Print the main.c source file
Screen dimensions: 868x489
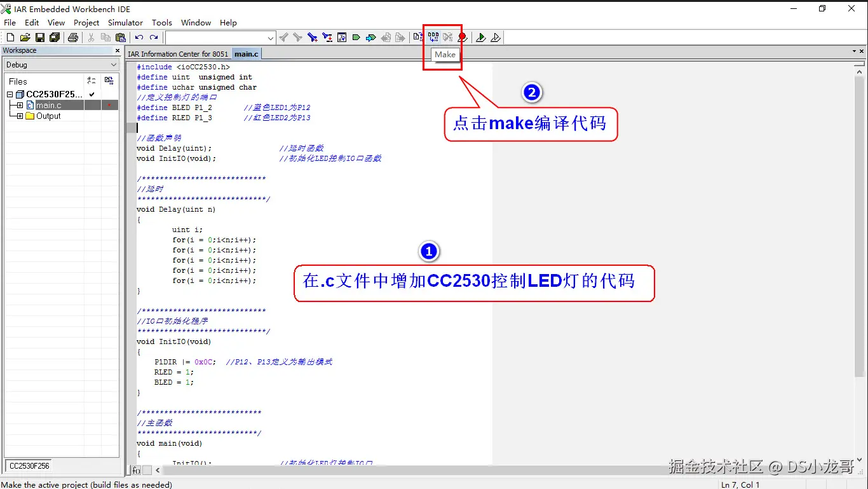pyautogui.click(x=73, y=37)
